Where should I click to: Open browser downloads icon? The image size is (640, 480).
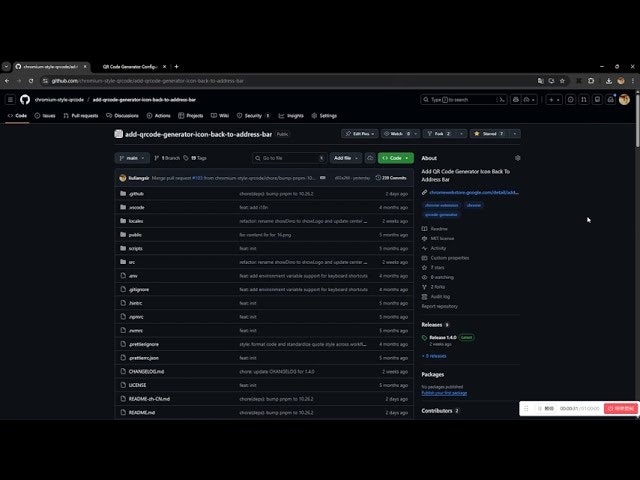pos(609,81)
